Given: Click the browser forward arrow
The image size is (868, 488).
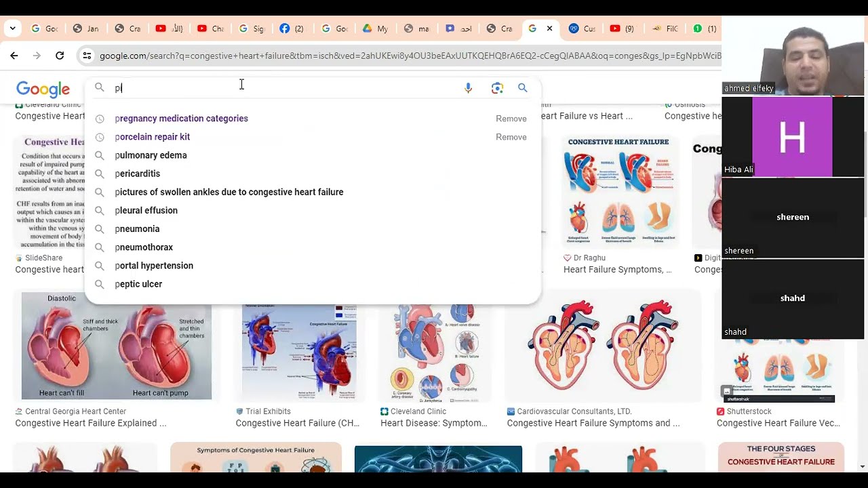Looking at the screenshot, I should (x=37, y=56).
